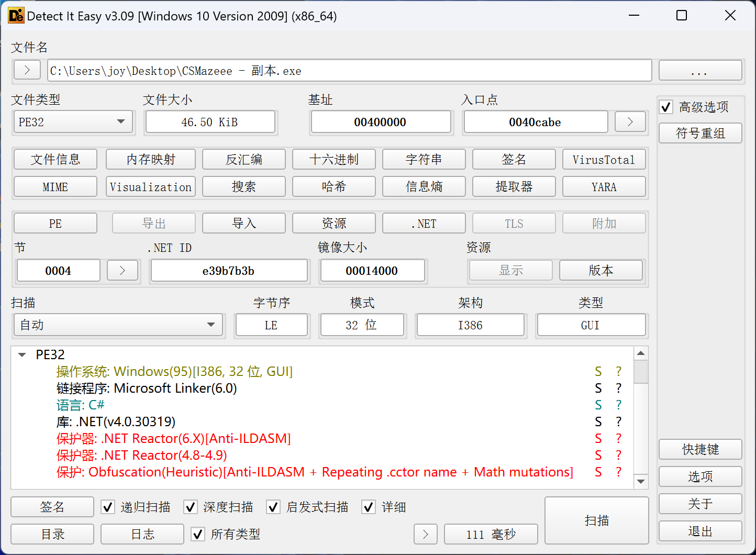Viewport: 756px width, 555px height.
Task: Open the YARA button
Action: pos(604,187)
